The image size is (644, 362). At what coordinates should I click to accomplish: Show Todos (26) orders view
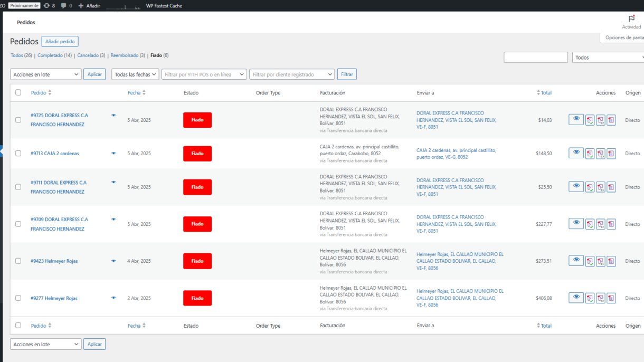tap(21, 55)
